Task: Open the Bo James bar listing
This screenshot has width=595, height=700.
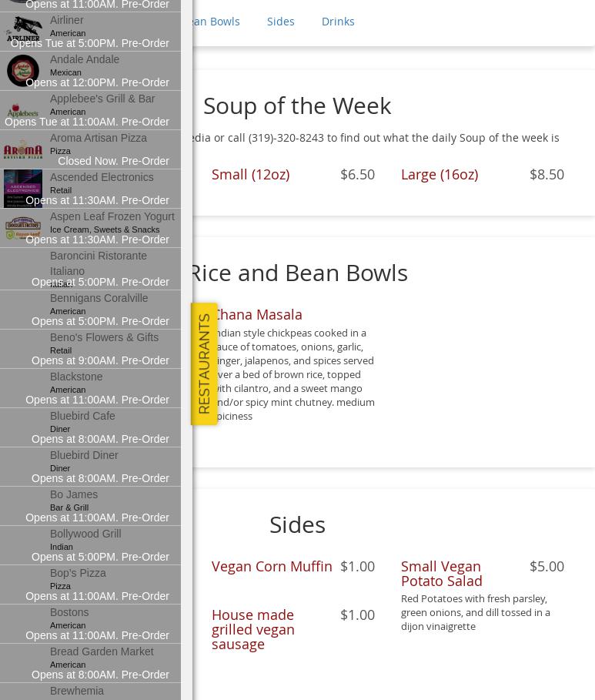Action: pos(74,494)
